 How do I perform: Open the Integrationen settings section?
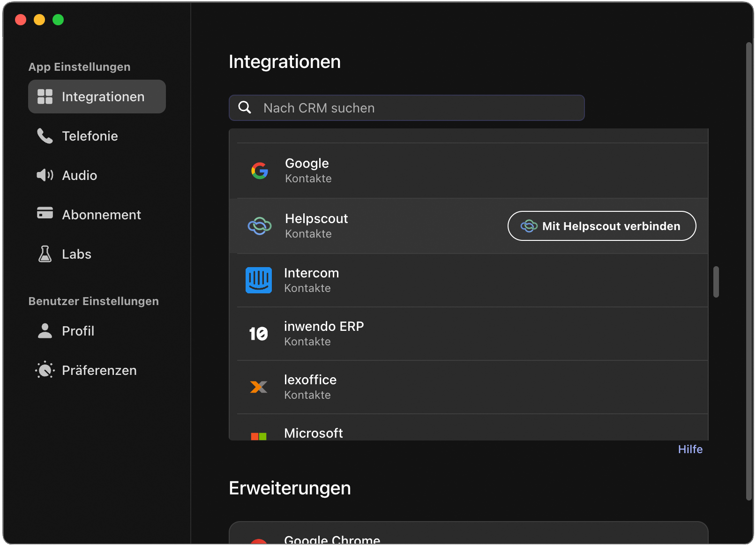pos(97,97)
